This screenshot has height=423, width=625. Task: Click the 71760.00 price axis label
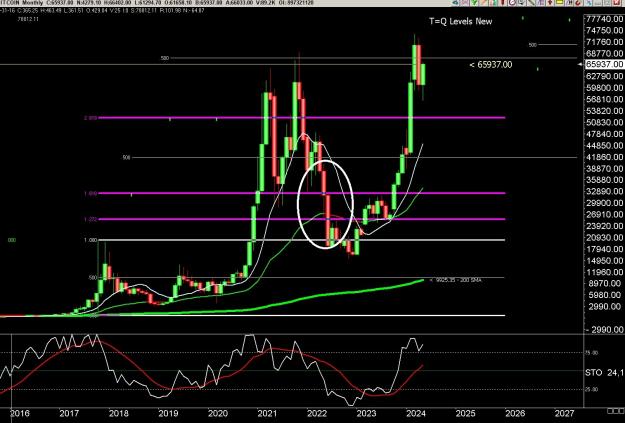[605, 42]
